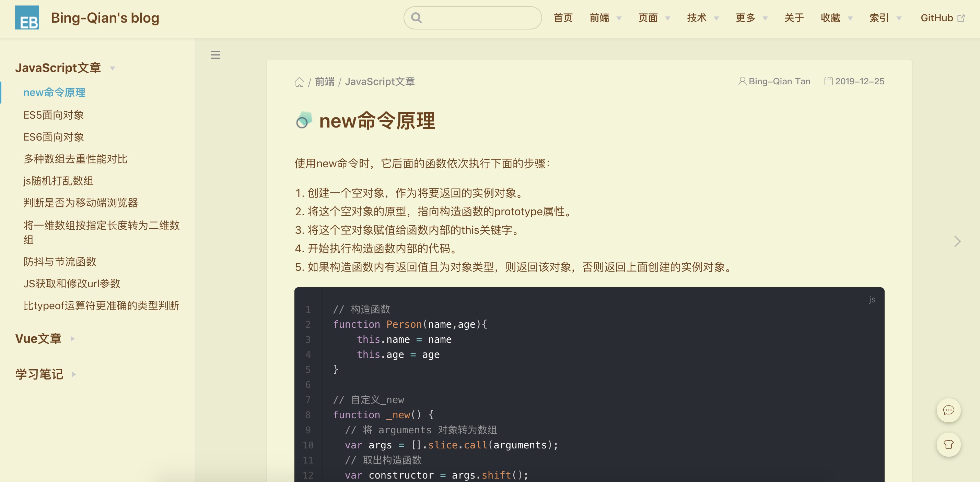The image size is (980, 482).
Task: Open 防抖与节流函数 sidebar article
Action: click(60, 262)
